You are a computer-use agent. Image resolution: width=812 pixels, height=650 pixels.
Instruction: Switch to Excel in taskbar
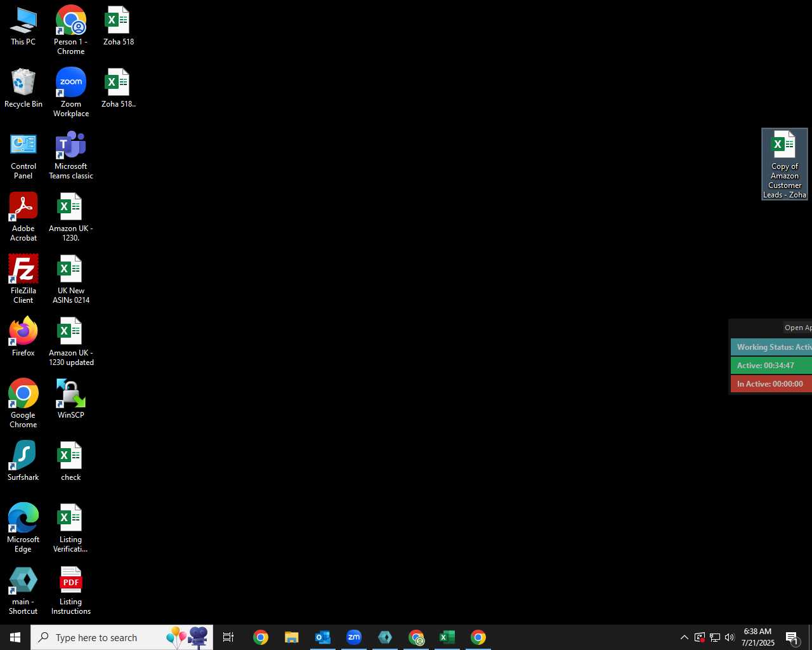447,637
